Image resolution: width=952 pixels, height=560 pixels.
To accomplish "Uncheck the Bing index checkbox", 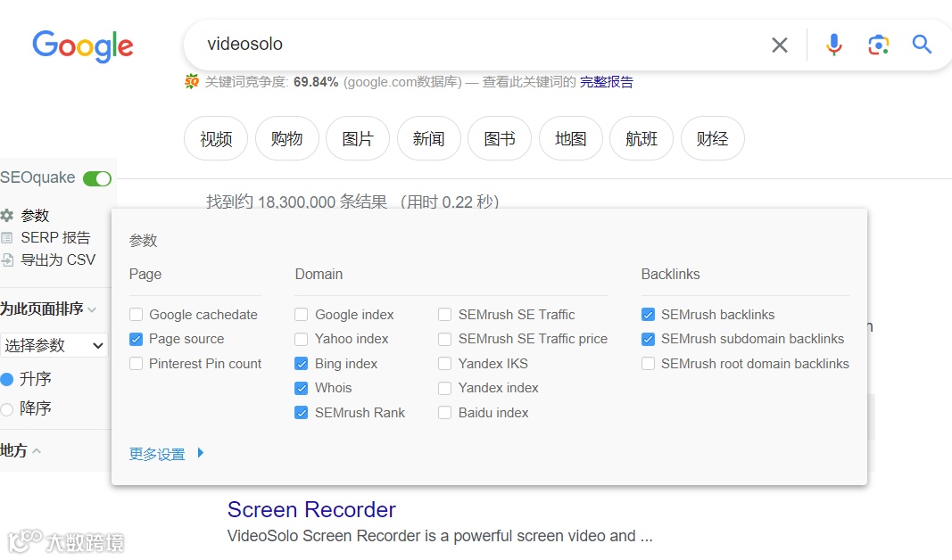I will (302, 364).
